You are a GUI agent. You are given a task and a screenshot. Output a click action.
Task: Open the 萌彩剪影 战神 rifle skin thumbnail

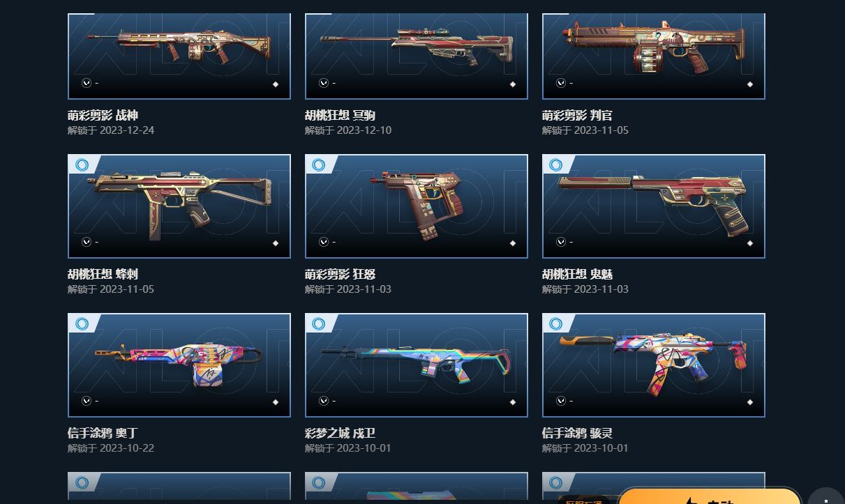tap(179, 56)
